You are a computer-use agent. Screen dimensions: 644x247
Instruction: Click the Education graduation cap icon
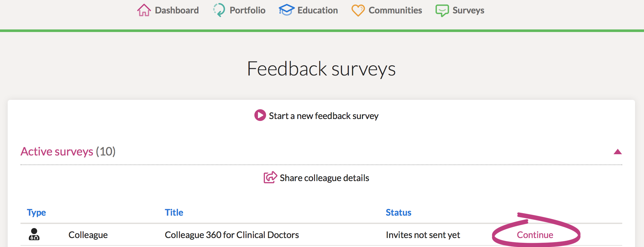[286, 10]
